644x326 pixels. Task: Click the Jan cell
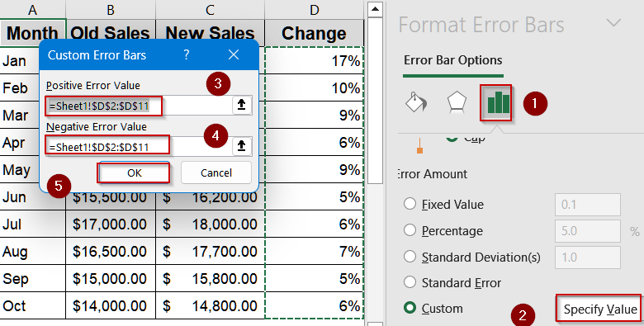click(x=19, y=60)
